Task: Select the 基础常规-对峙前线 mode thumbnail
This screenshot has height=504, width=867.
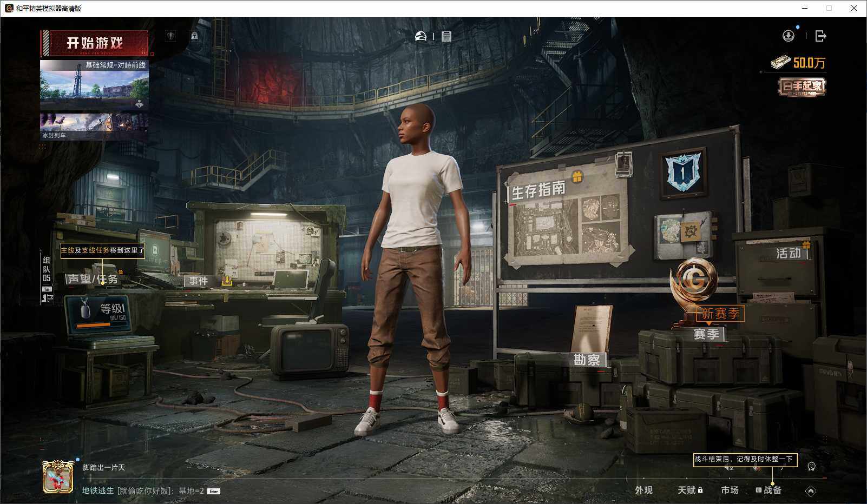Action: [x=94, y=85]
